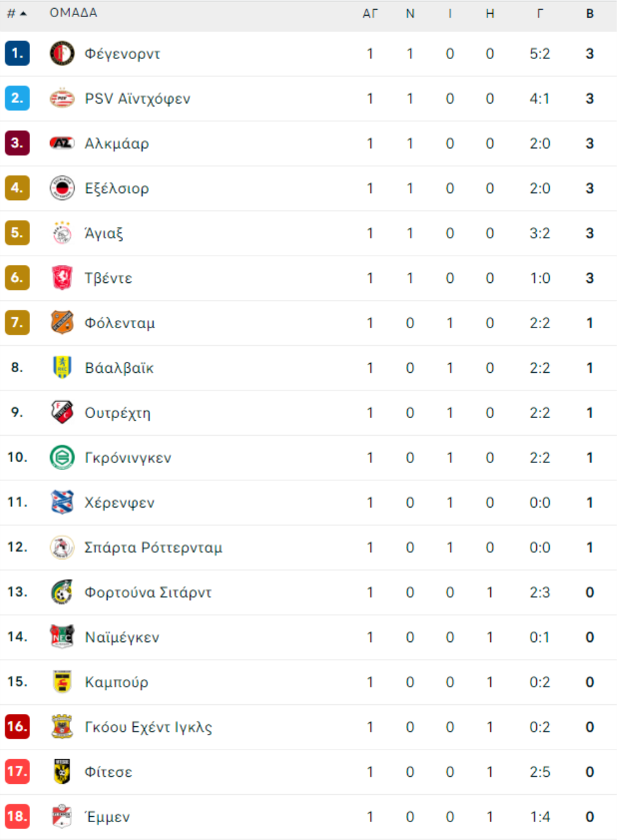Sort by the ΑΓ matches column header

pyautogui.click(x=370, y=13)
